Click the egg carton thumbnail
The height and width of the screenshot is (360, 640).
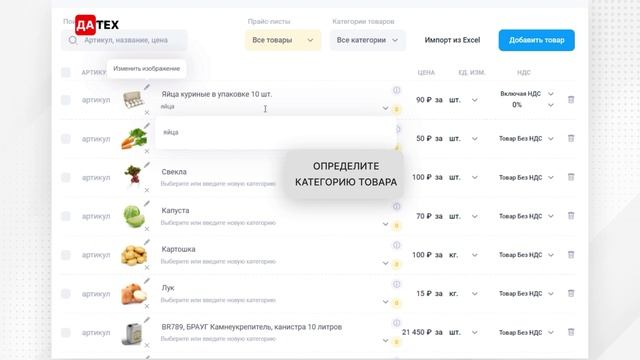tap(133, 100)
